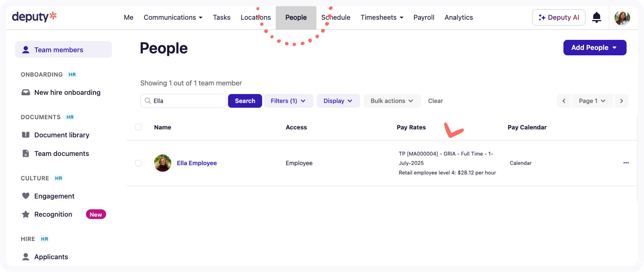Viewport: 644px width, 272px height.
Task: Tick the select-all checkbox in header
Action: pos(138,127)
